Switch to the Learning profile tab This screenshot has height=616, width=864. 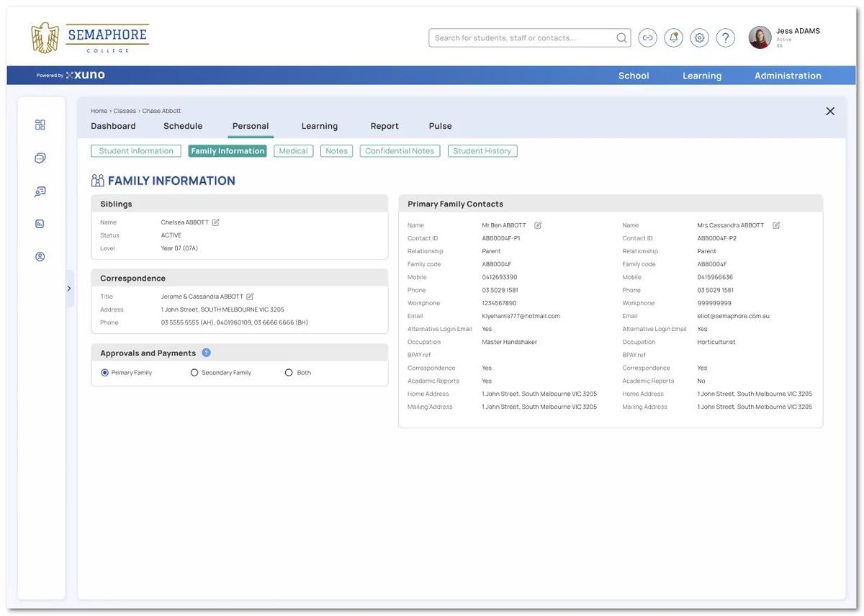(x=319, y=126)
